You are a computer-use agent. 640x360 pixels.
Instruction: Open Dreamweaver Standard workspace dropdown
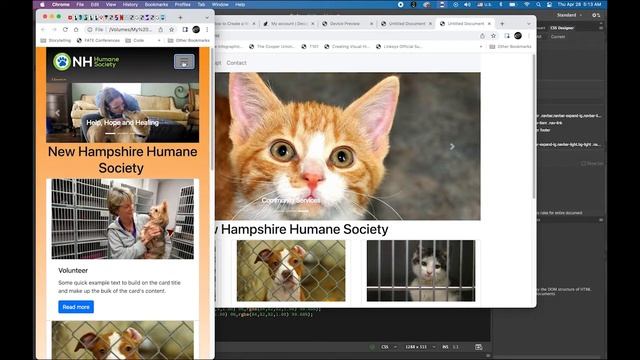coord(569,15)
